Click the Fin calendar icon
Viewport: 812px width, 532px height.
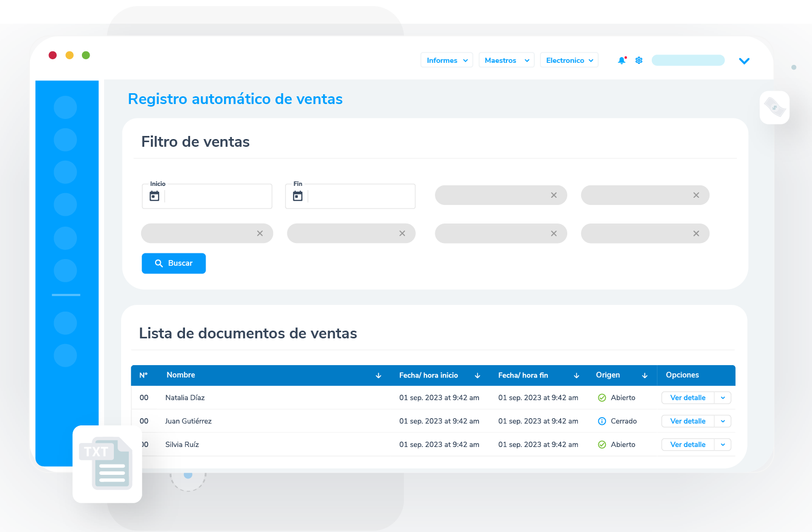297,196
